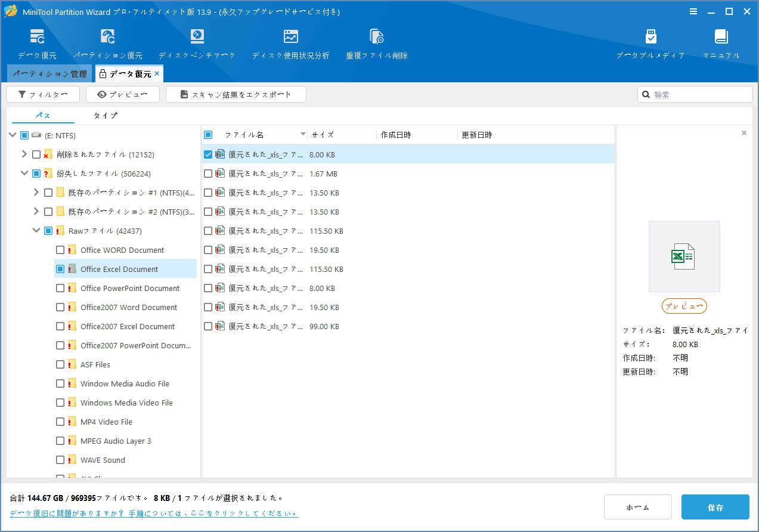Image resolution: width=759 pixels, height=532 pixels.
Task: Collapse the 紛失したファイル node
Action: click(24, 174)
